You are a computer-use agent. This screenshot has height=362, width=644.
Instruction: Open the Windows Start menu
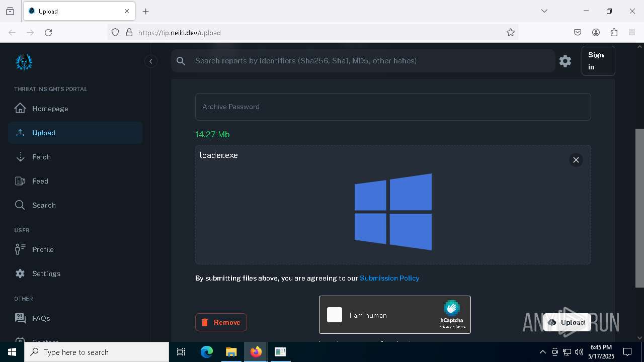click(12, 352)
